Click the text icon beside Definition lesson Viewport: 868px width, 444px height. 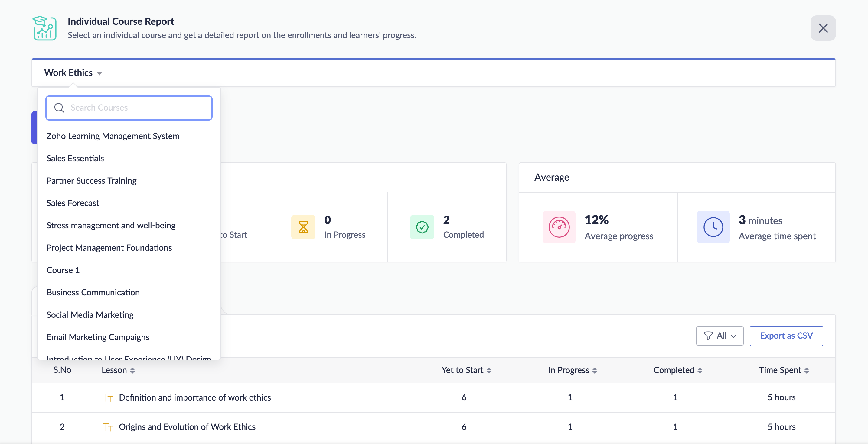click(107, 398)
